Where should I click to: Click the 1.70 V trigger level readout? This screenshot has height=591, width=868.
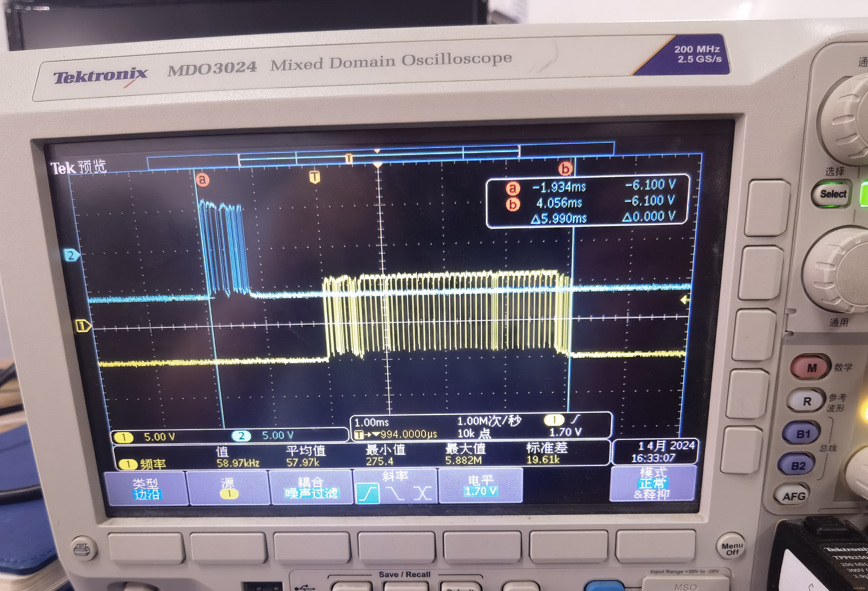tap(565, 432)
